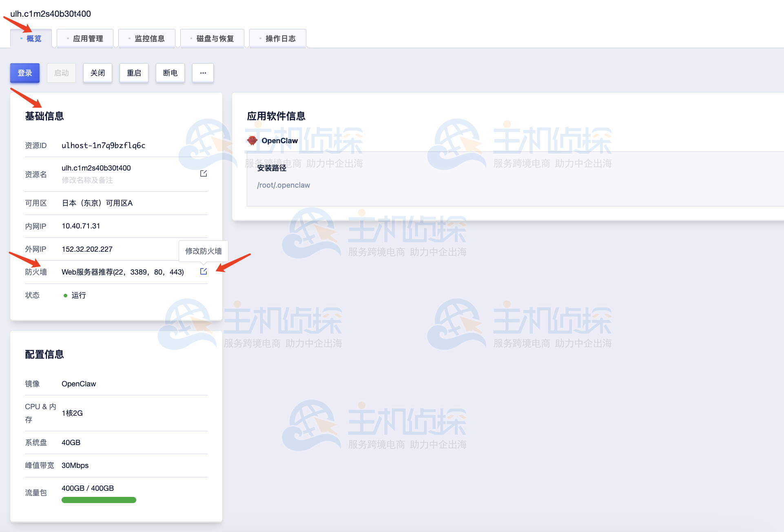Click the 断电 power off button
The height and width of the screenshot is (532, 784).
coord(170,73)
